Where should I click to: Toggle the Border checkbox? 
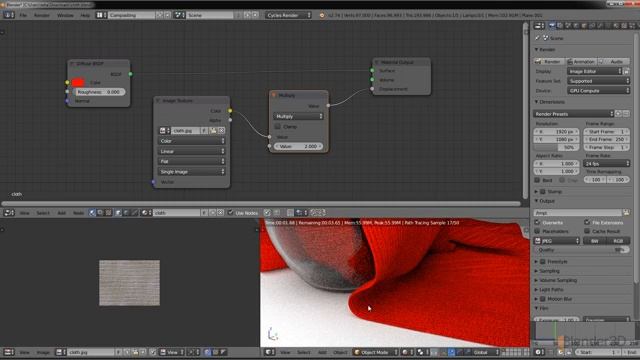[x=538, y=180]
